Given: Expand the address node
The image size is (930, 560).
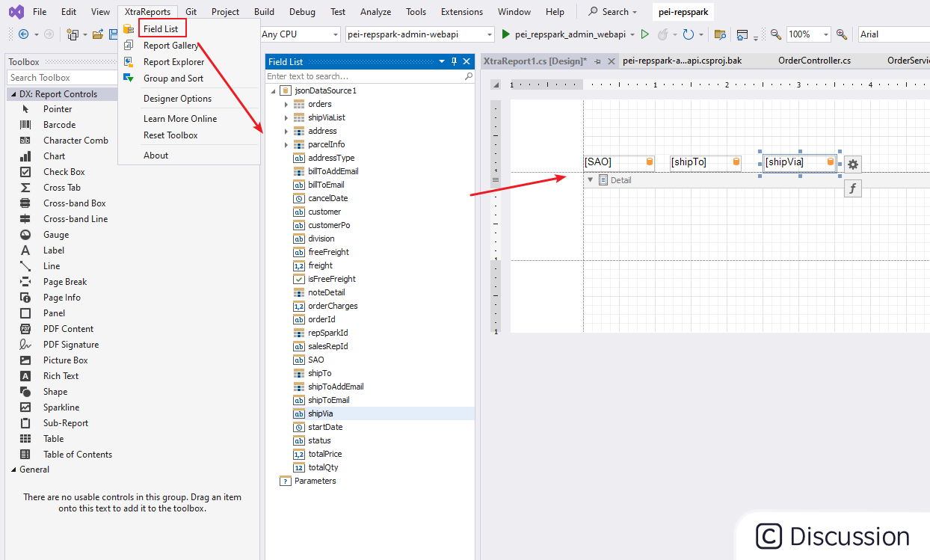Looking at the screenshot, I should pyautogui.click(x=286, y=131).
